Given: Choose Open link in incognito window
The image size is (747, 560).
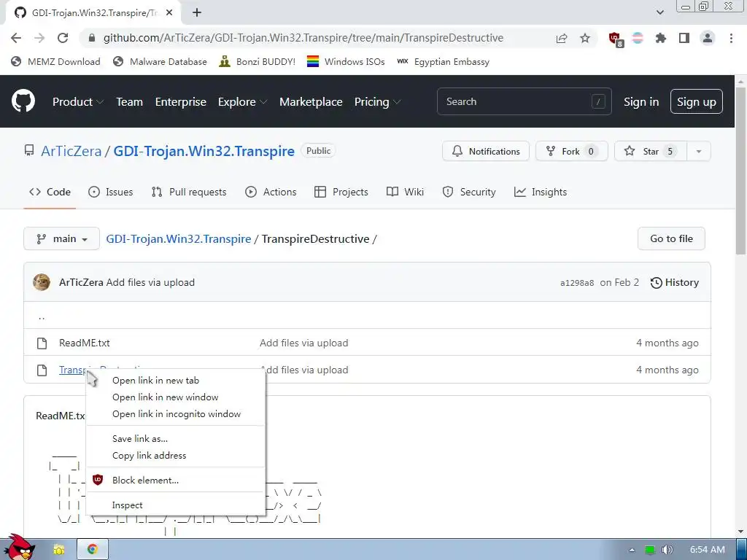Looking at the screenshot, I should (x=175, y=414).
